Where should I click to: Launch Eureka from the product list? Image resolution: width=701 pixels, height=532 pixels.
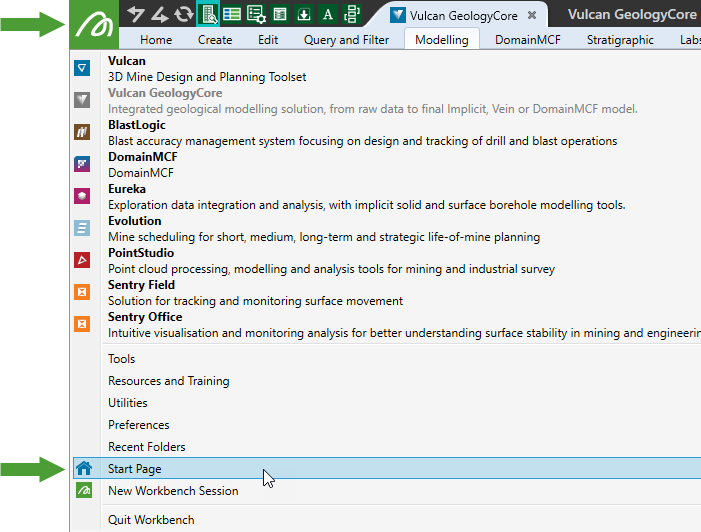pos(127,189)
